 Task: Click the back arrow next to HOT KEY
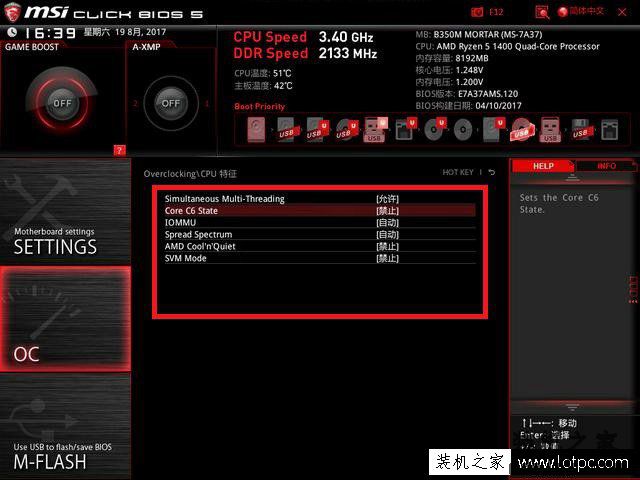pyautogui.click(x=492, y=172)
